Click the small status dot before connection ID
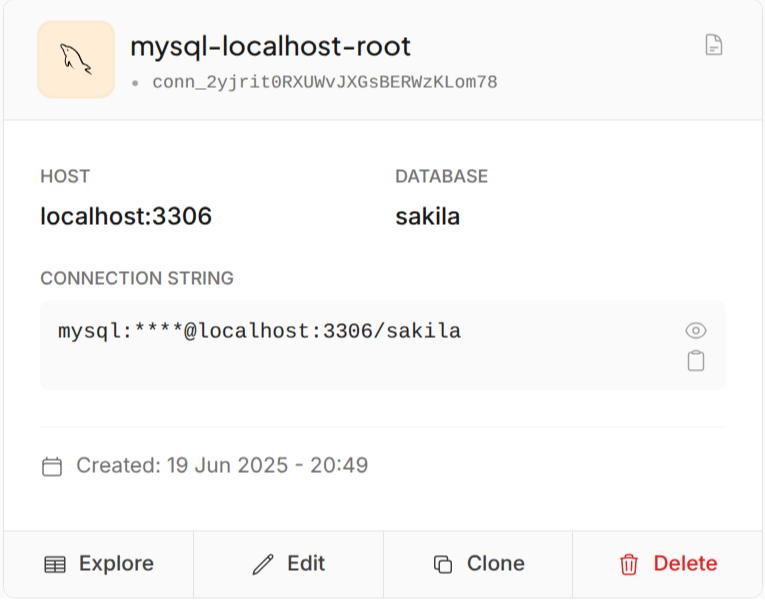 (135, 83)
